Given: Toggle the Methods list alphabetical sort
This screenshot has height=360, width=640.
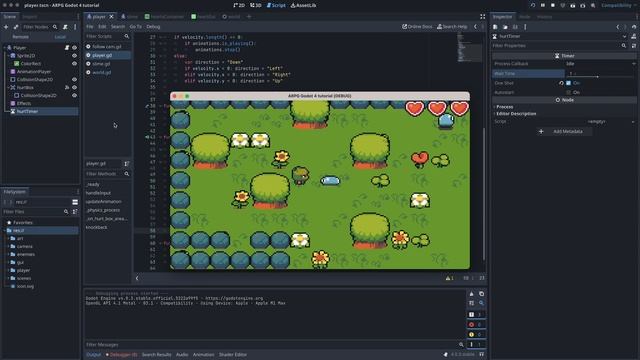Looking at the screenshot, I should pyautogui.click(x=127, y=164).
